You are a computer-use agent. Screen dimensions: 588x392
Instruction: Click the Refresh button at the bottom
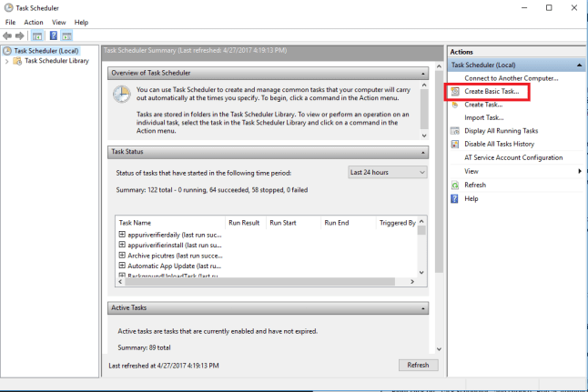click(418, 365)
